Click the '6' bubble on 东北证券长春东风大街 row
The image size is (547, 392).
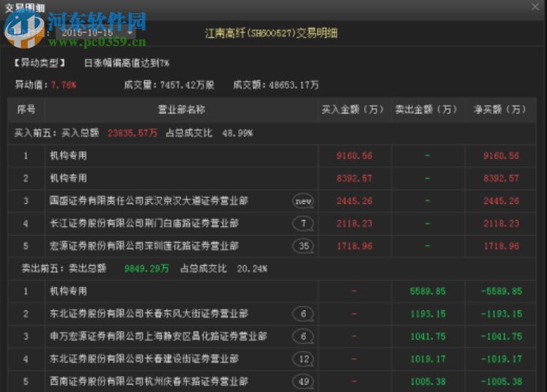(x=303, y=314)
